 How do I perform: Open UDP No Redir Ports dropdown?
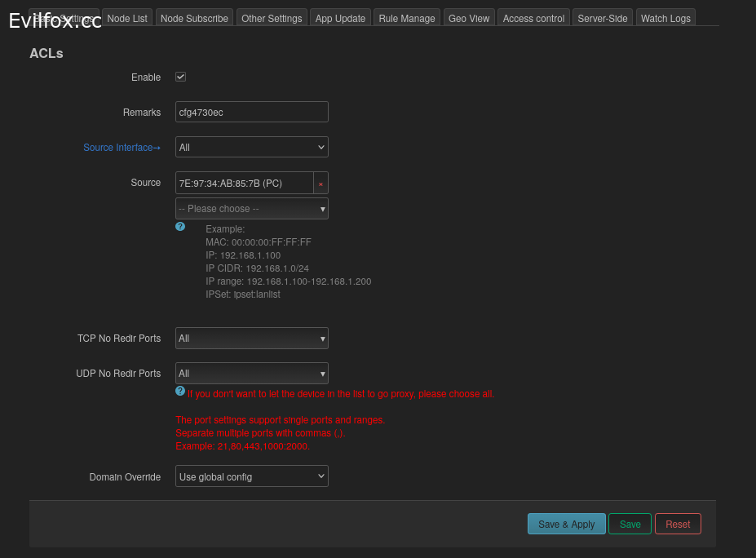(251, 374)
